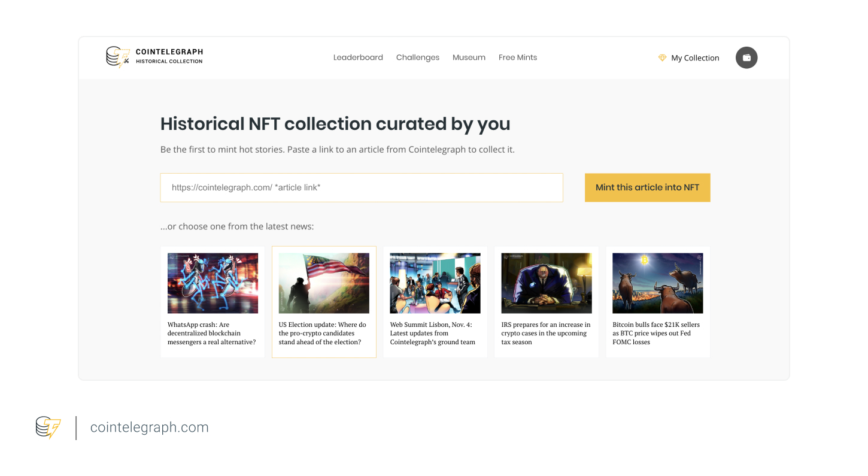Click Mint this article into NFT button
This screenshot has height=476, width=868.
647,187
